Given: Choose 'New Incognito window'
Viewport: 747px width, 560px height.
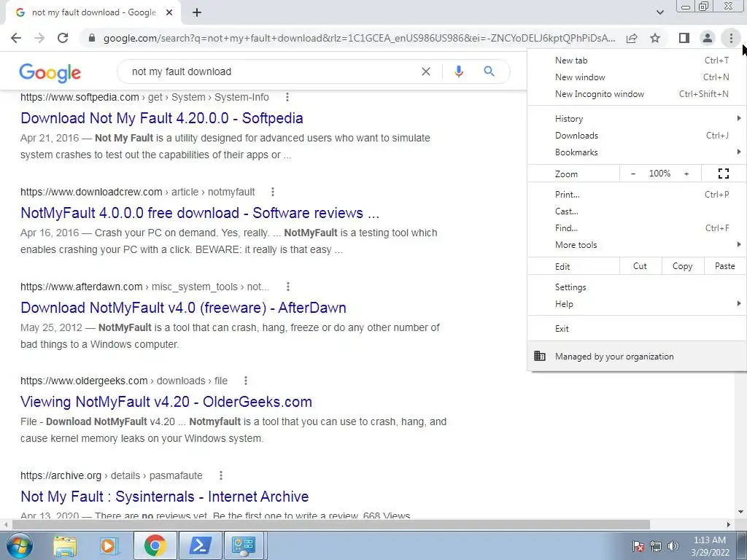Looking at the screenshot, I should pos(637,94).
